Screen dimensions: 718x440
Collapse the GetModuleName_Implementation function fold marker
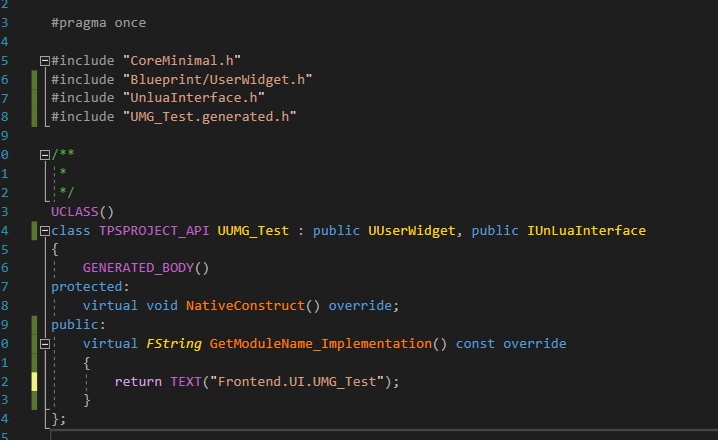tap(44, 344)
